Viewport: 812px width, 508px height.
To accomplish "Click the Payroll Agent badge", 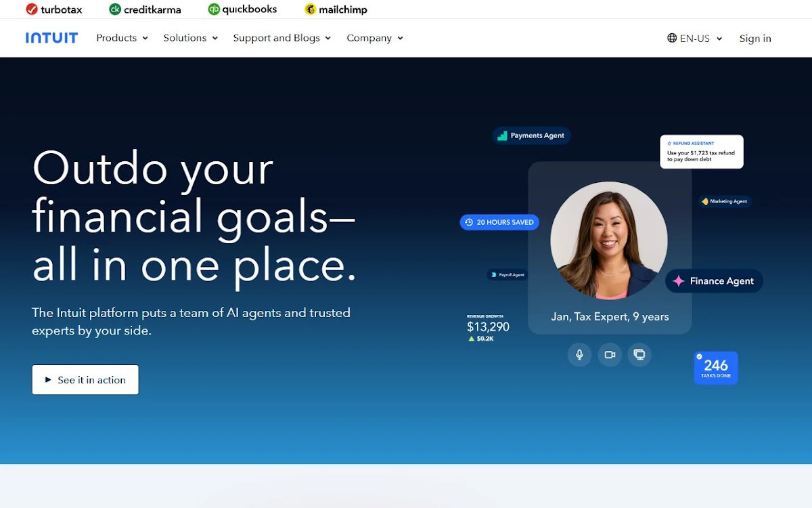I will (507, 275).
